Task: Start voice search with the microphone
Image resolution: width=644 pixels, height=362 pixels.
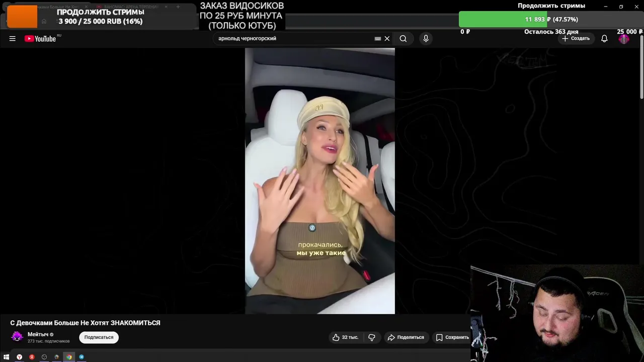Action: tap(426, 39)
